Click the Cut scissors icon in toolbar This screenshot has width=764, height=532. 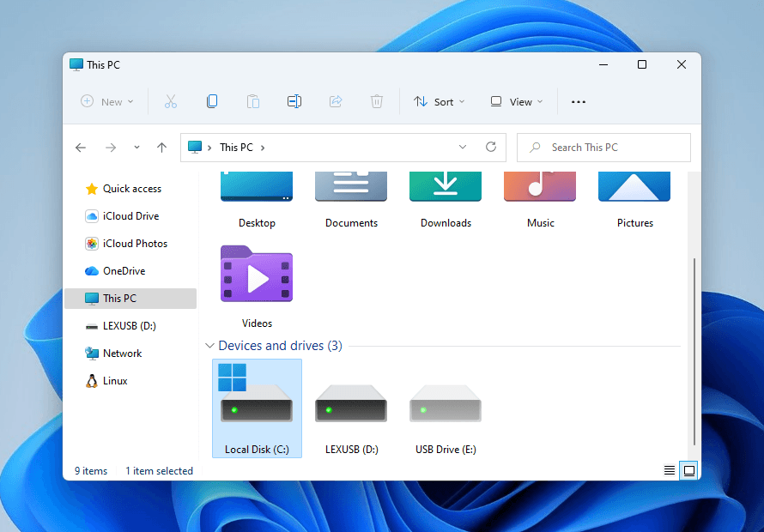click(171, 101)
